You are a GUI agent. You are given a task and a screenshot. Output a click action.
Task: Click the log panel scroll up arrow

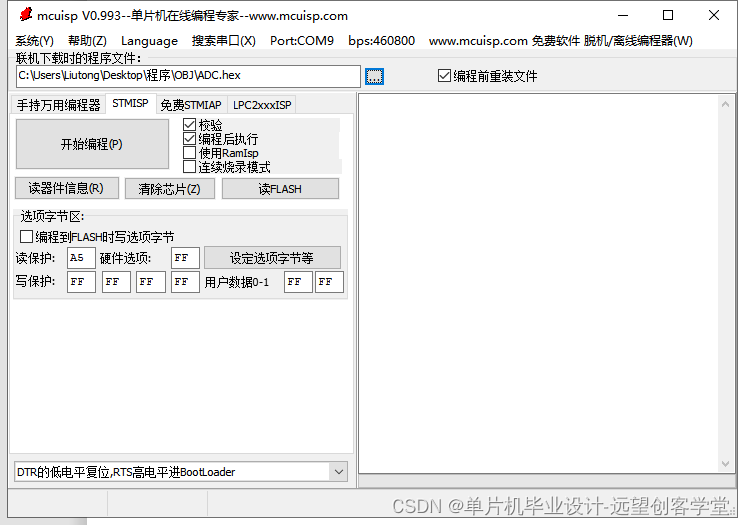click(x=725, y=104)
